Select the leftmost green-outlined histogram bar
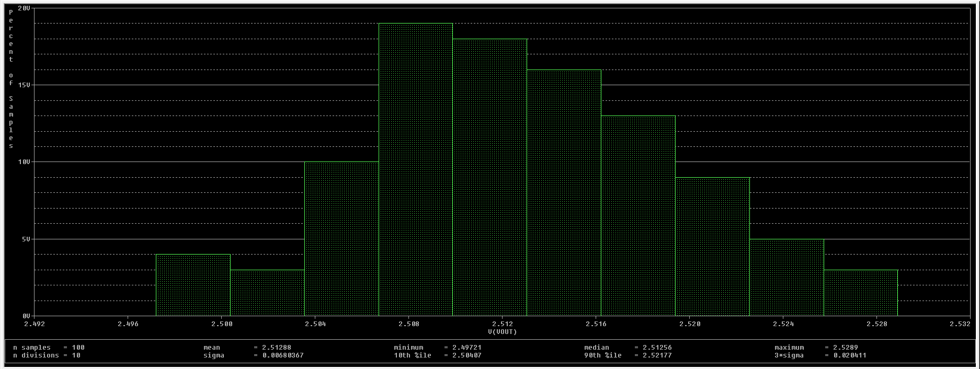This screenshot has width=980, height=369. coord(193,285)
